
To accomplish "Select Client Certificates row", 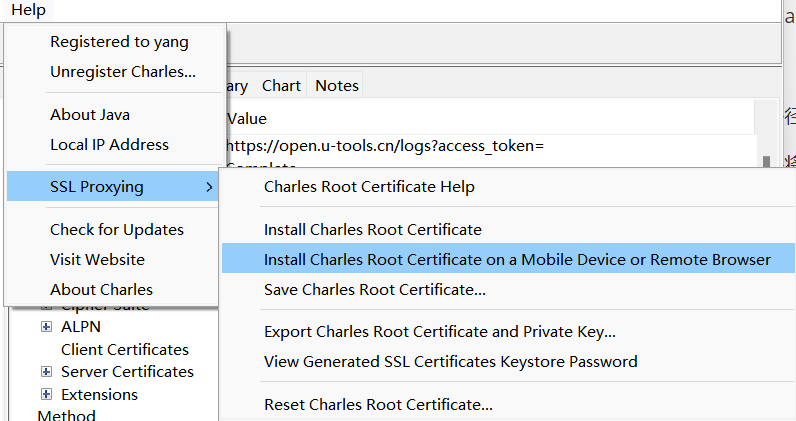I will pyautogui.click(x=125, y=349).
